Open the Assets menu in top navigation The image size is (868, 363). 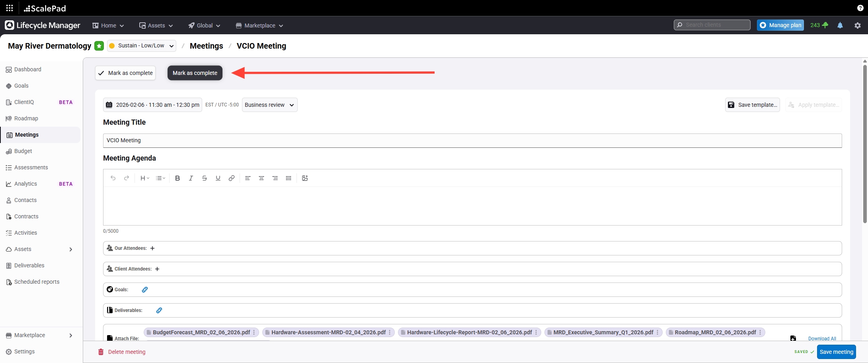point(156,26)
